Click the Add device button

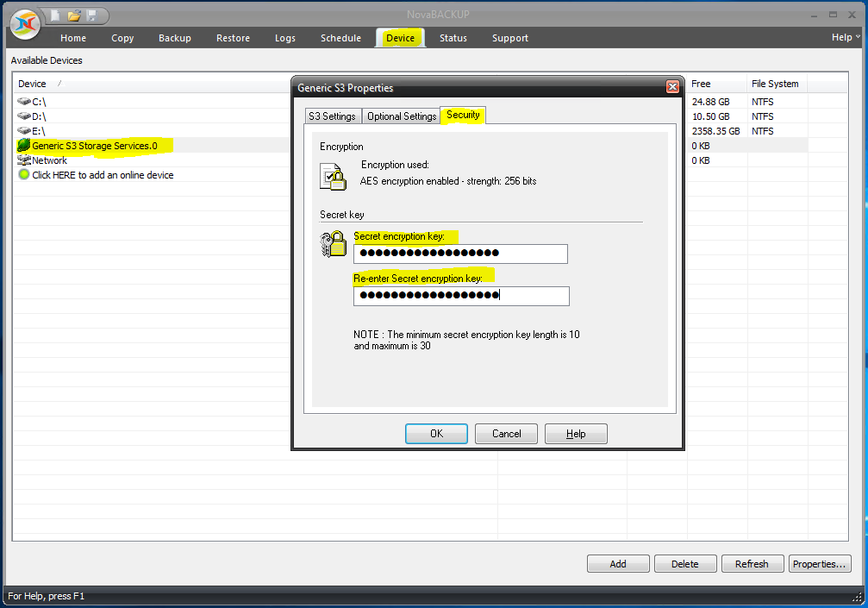click(x=618, y=564)
